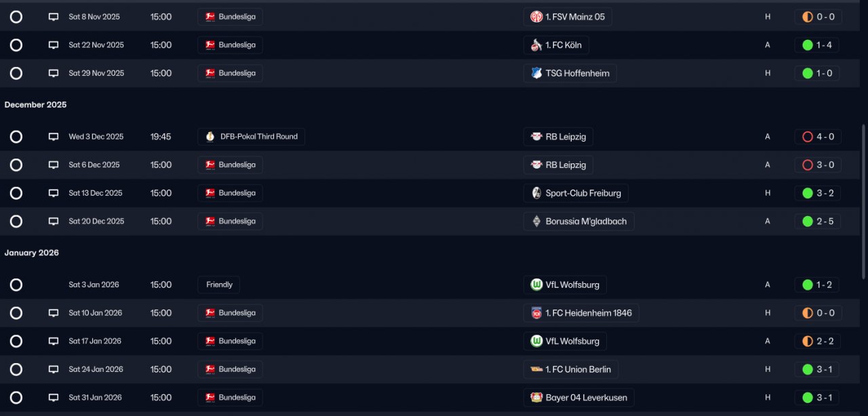Select the circle for the 13 Dec 2025 fixture

(16, 193)
